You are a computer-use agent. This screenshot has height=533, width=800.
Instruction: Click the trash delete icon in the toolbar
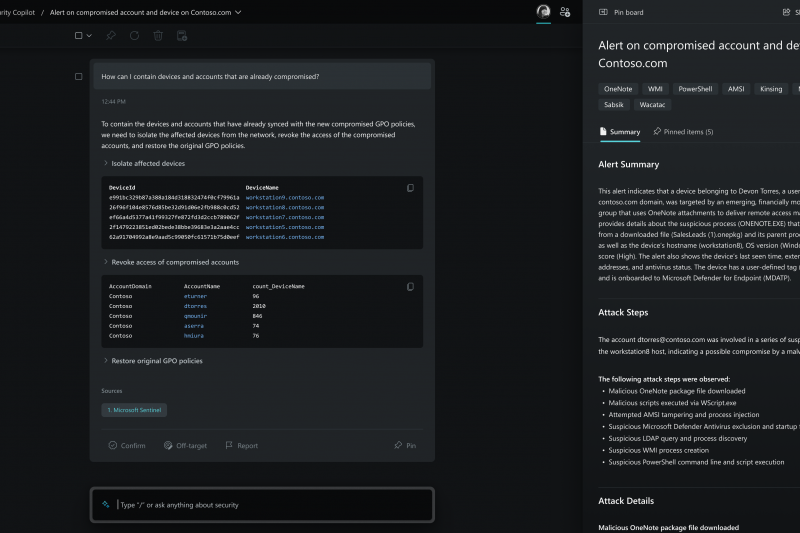coord(158,36)
